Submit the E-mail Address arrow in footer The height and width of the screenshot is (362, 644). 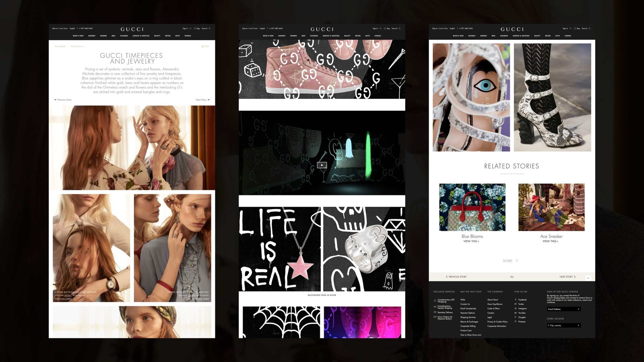(x=579, y=309)
